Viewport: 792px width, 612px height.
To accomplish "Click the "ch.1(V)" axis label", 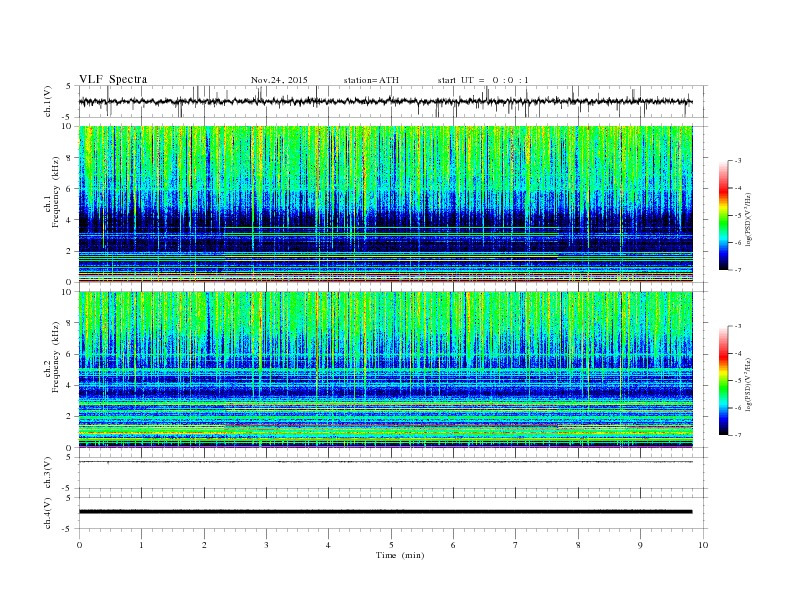I will (x=48, y=103).
